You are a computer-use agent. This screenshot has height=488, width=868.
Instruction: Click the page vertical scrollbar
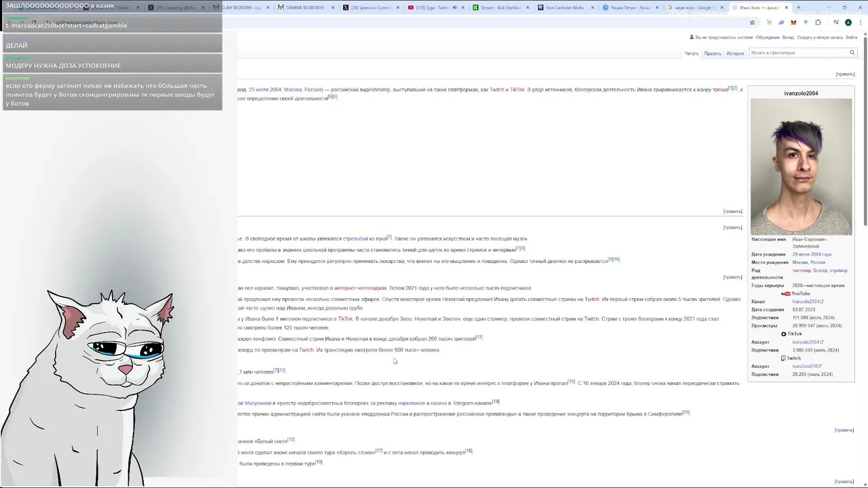click(865, 132)
